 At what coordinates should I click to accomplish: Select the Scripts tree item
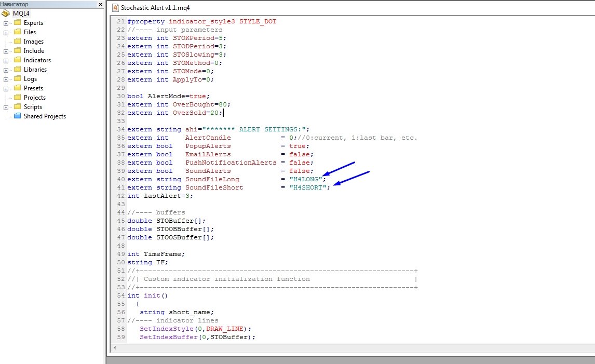(x=33, y=107)
